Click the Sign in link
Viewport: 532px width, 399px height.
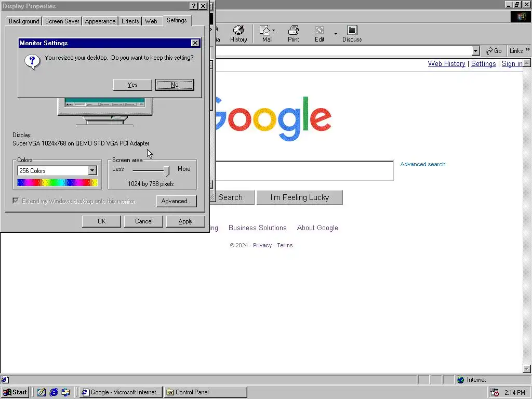512,64
